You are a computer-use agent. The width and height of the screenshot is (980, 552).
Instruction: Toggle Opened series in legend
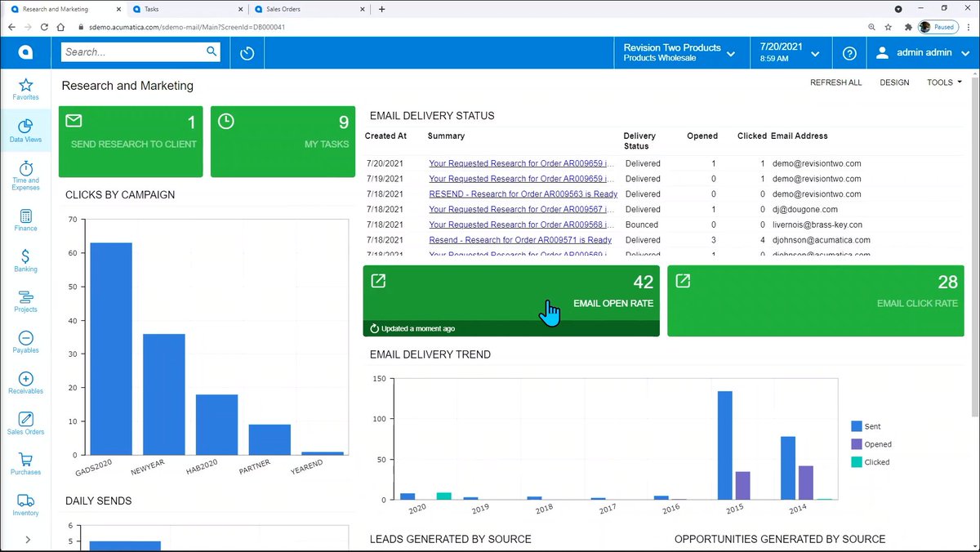[x=871, y=444]
